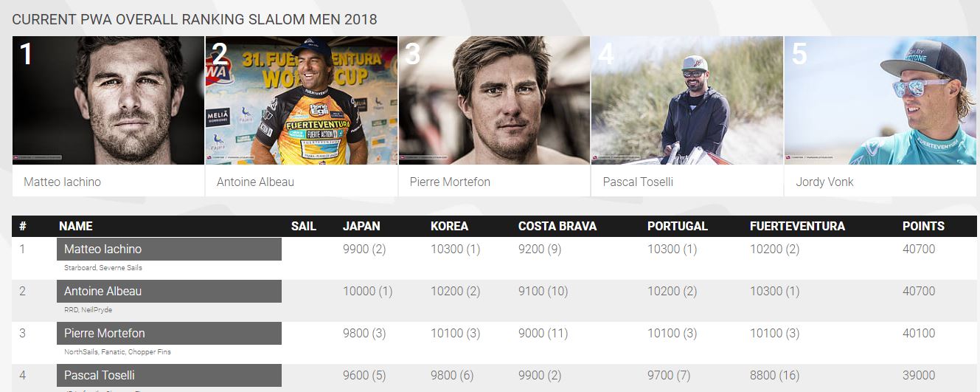Screen dimensions: 980x392
Task: Click the Jordy Vonk caption under photo
Action: point(824,182)
